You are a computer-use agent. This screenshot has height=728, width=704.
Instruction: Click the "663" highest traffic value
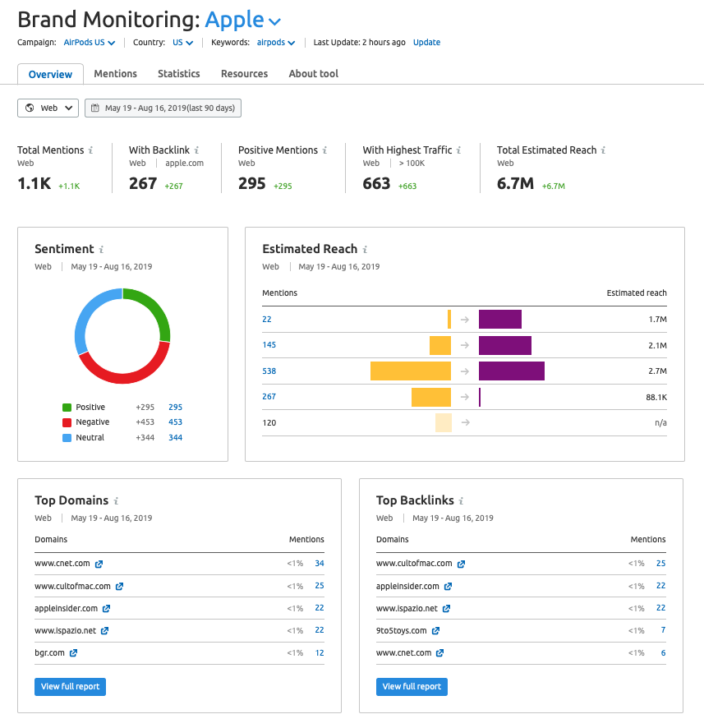point(376,184)
